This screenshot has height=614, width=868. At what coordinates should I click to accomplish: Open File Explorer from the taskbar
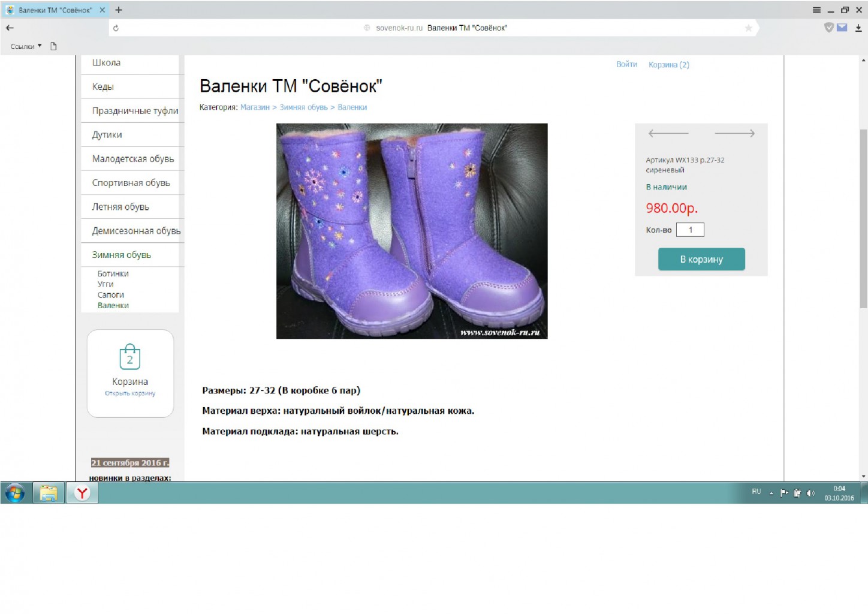tap(48, 493)
